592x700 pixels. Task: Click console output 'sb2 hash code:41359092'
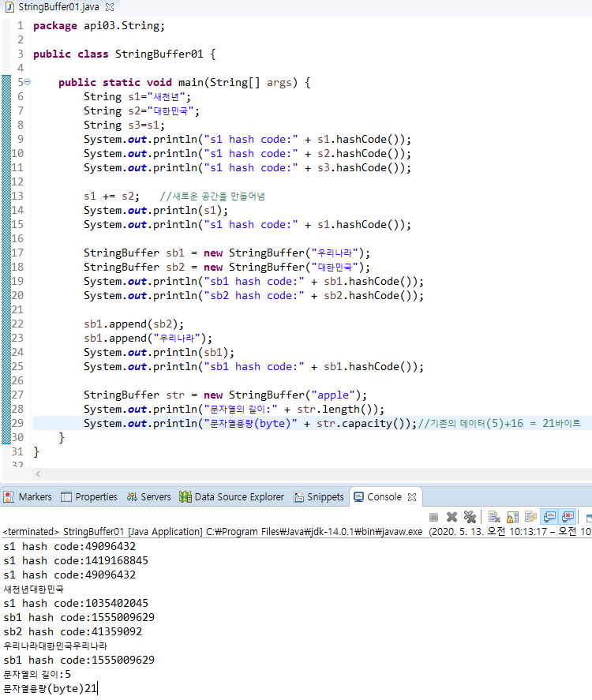click(x=73, y=631)
